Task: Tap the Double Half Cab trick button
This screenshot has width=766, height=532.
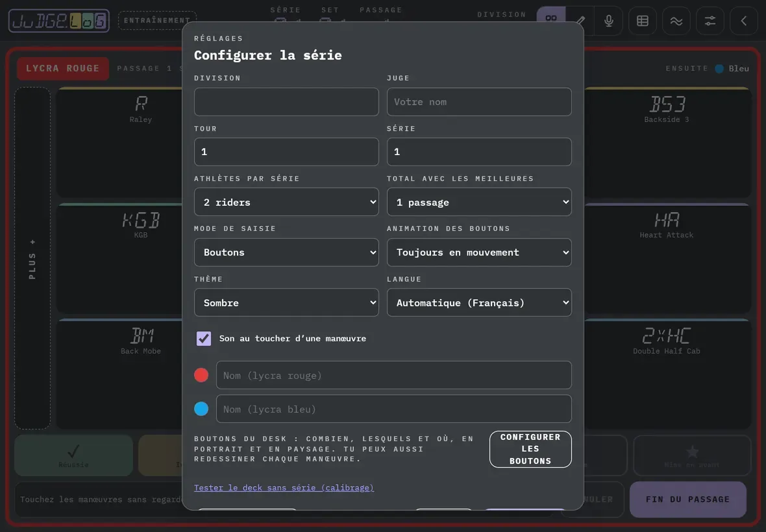Action: (667, 374)
